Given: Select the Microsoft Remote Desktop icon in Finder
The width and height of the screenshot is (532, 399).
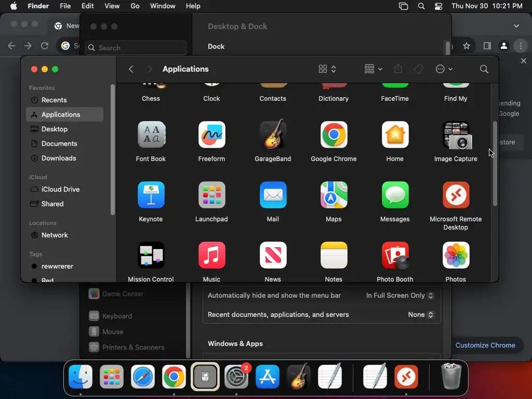Looking at the screenshot, I should [456, 195].
